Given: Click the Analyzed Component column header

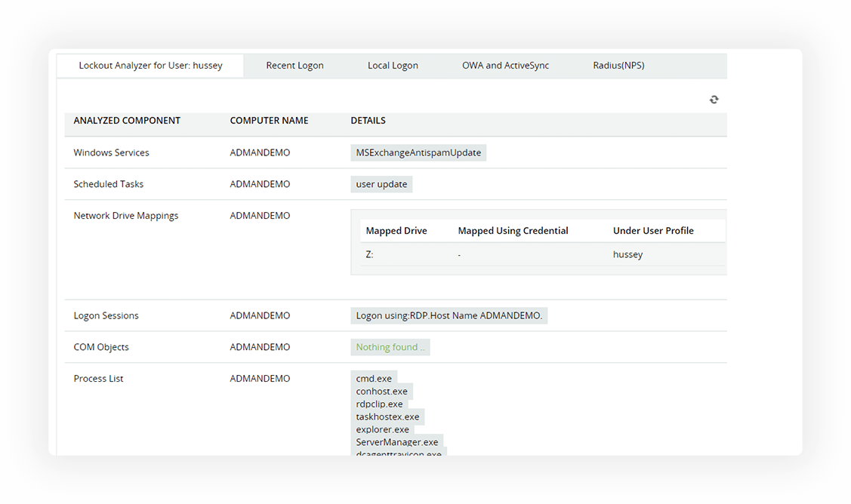Looking at the screenshot, I should (x=127, y=121).
